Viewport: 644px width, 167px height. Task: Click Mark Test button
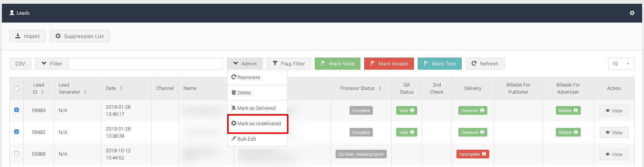pyautogui.click(x=440, y=64)
